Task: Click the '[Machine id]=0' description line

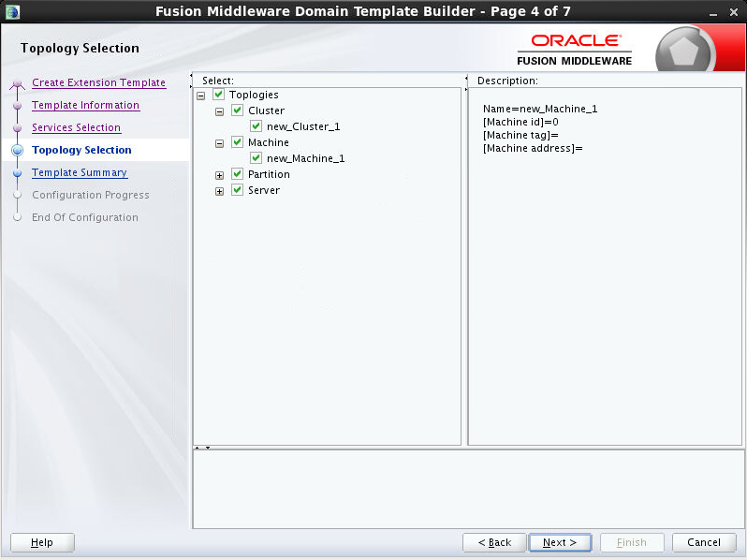Action: (520, 122)
